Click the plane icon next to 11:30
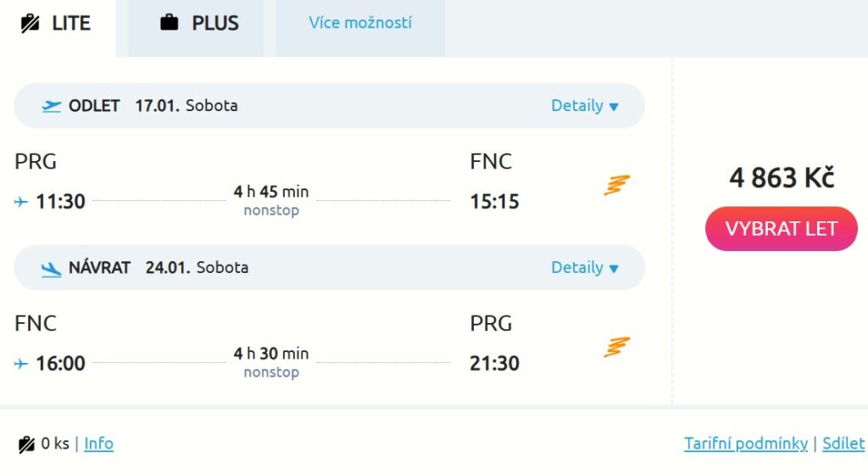 [21, 202]
